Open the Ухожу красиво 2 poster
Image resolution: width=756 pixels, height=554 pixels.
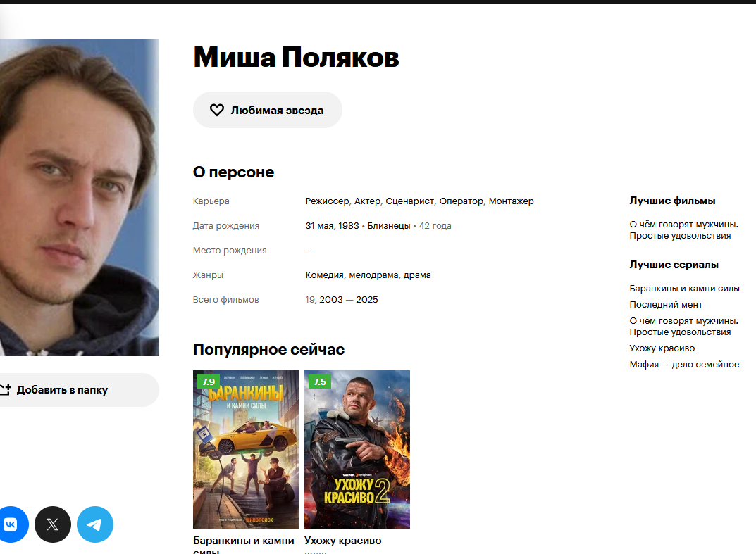point(357,449)
